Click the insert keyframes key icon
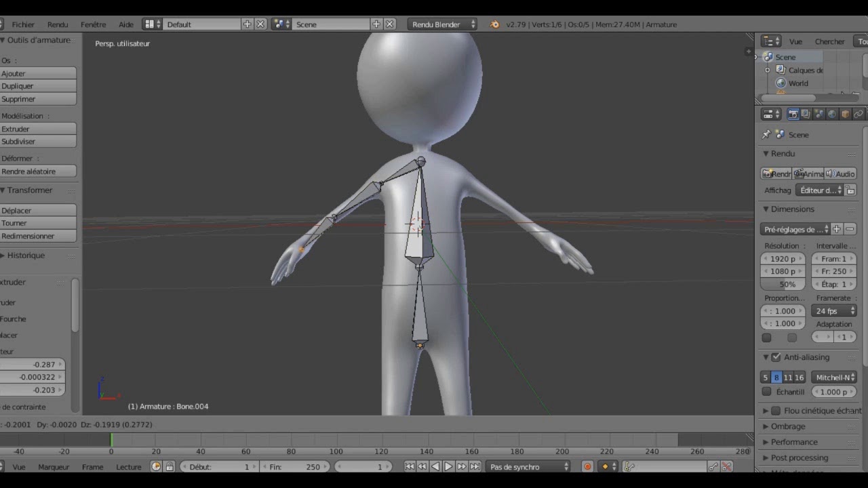This screenshot has height=488, width=868. coord(713,466)
